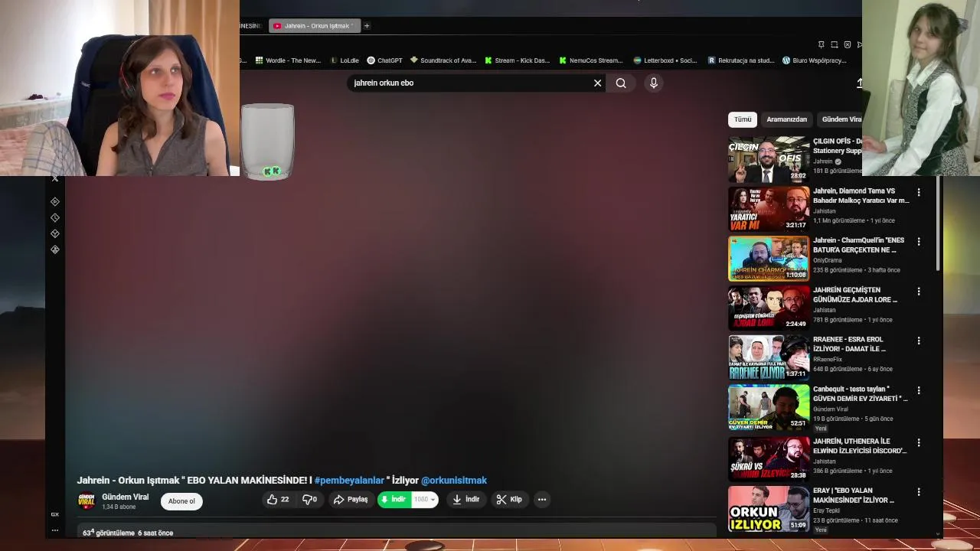Select the 'Tümü' filter chip
Viewport: 980px width, 551px height.
pyautogui.click(x=743, y=119)
